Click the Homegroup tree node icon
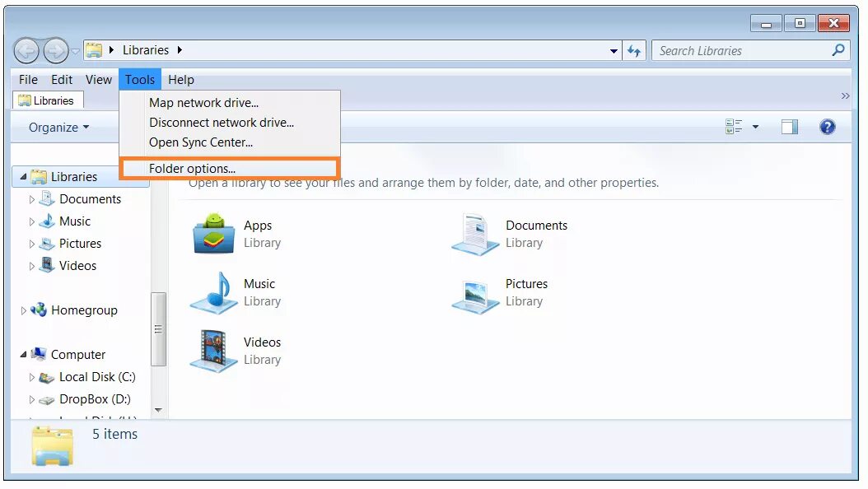This screenshot has width=868, height=489. 39,310
